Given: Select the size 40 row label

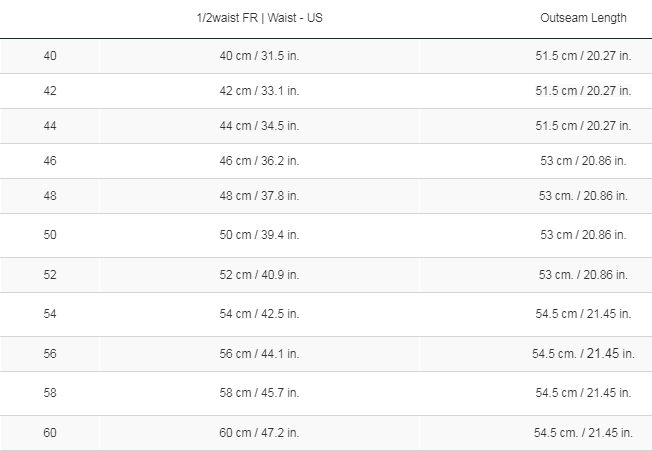Looking at the screenshot, I should pyautogui.click(x=50, y=56).
